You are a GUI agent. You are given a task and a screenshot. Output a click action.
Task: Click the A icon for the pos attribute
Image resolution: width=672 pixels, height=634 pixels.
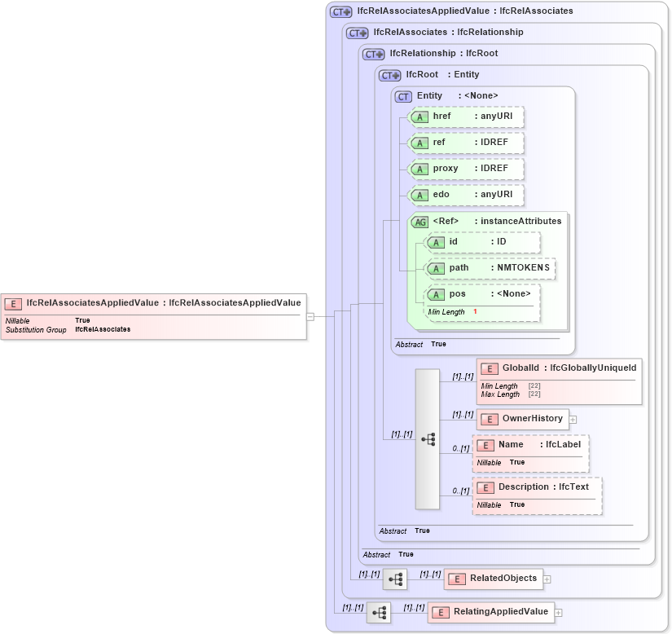[x=437, y=293]
